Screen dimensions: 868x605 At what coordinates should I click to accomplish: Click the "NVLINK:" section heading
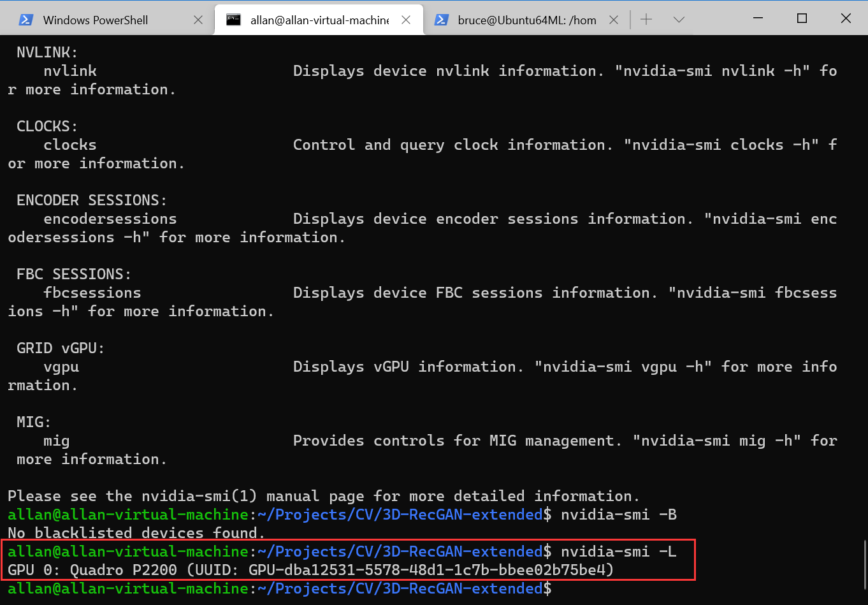point(48,52)
